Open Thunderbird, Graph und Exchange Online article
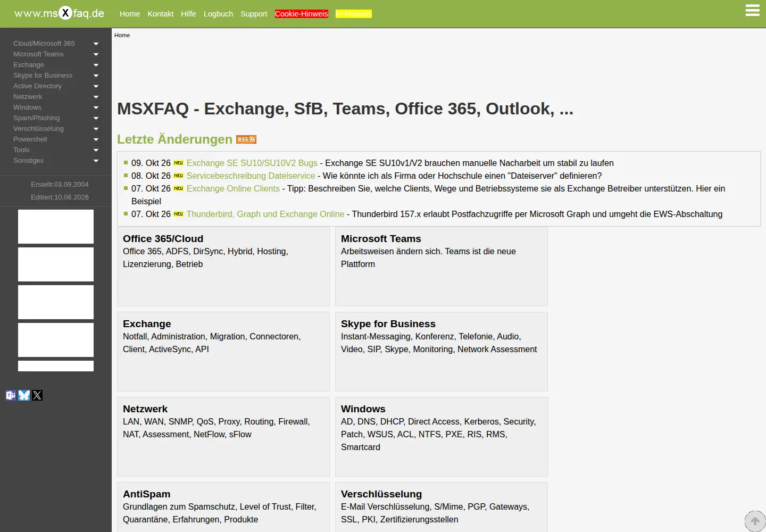 pyautogui.click(x=265, y=214)
